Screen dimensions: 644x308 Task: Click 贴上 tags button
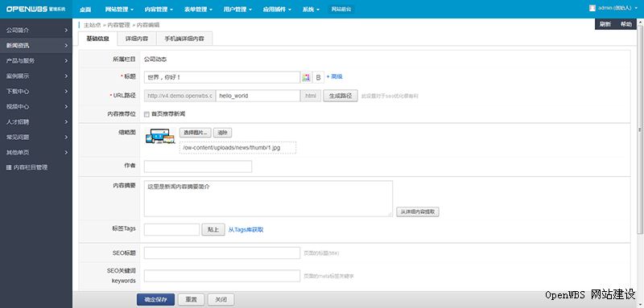(213, 230)
